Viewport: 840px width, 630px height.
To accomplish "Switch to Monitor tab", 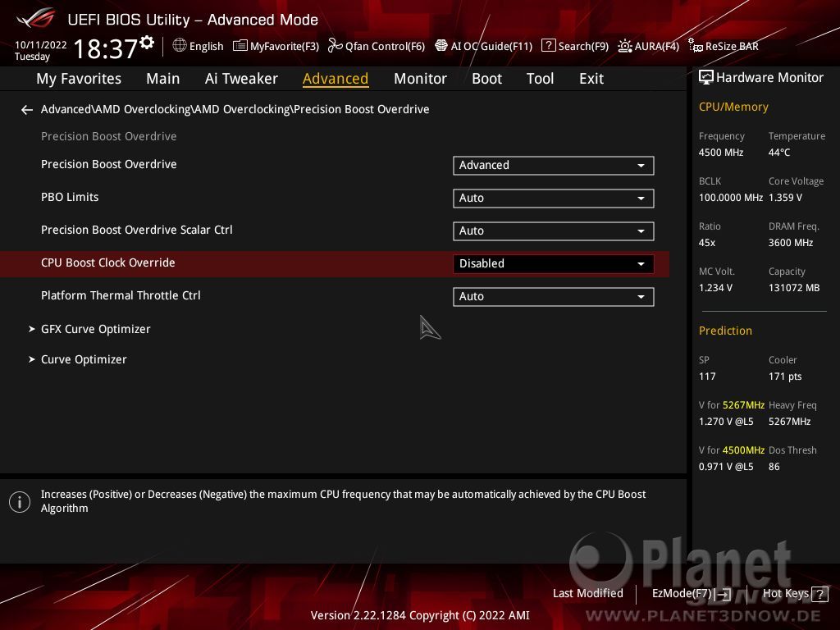I will click(420, 79).
